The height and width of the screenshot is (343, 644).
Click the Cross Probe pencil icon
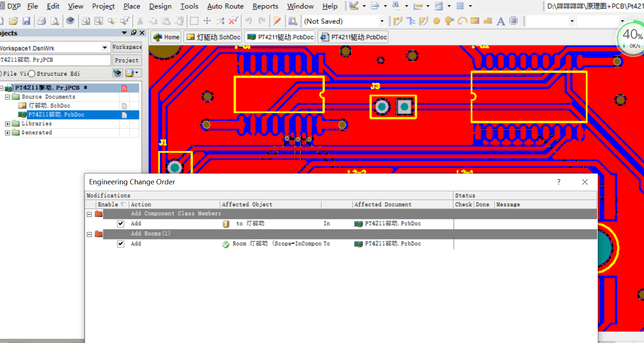point(277,21)
